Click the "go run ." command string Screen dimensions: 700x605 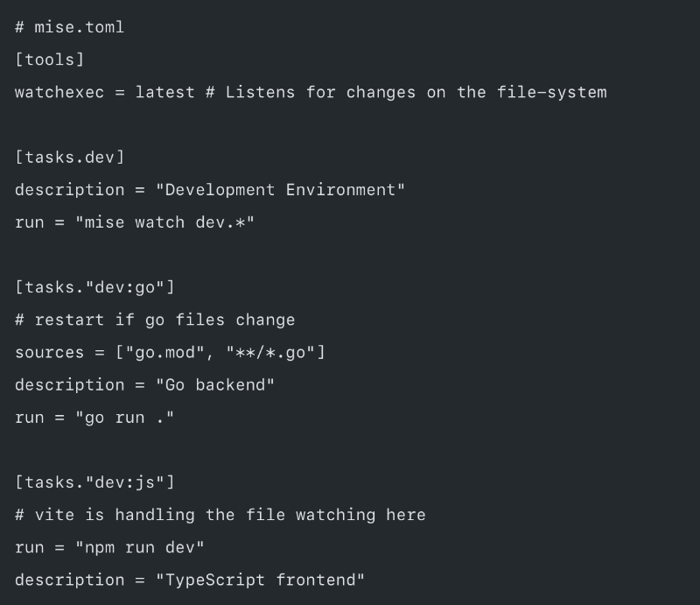point(124,418)
